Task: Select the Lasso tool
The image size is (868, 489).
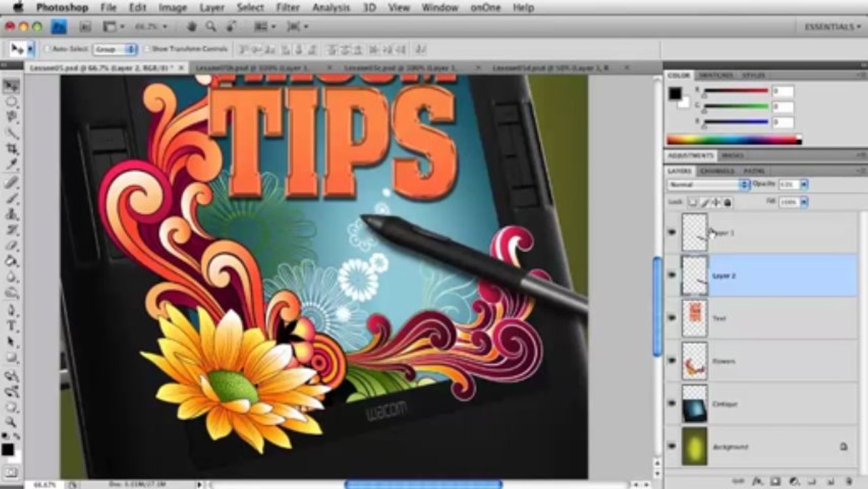Action: coord(11,117)
